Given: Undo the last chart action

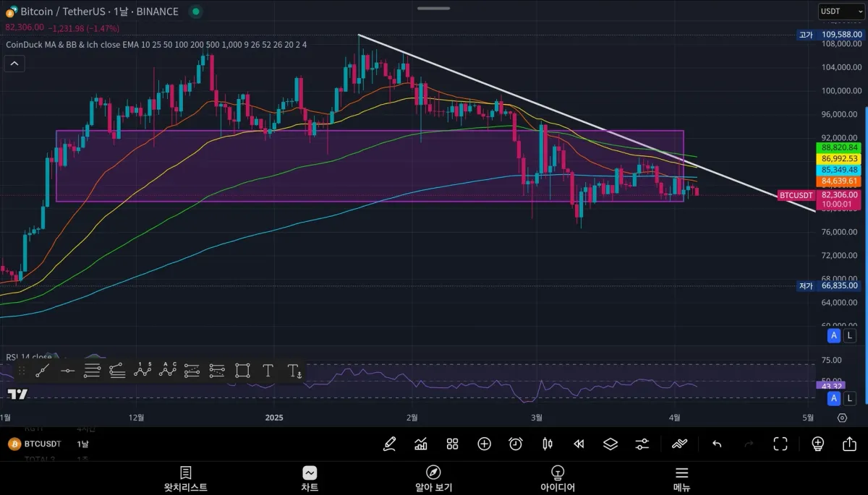Looking at the screenshot, I should (x=717, y=444).
